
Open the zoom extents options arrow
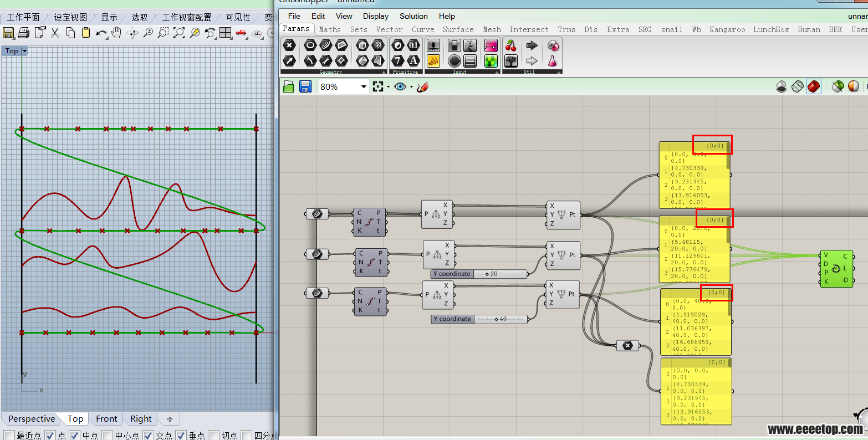(388, 87)
